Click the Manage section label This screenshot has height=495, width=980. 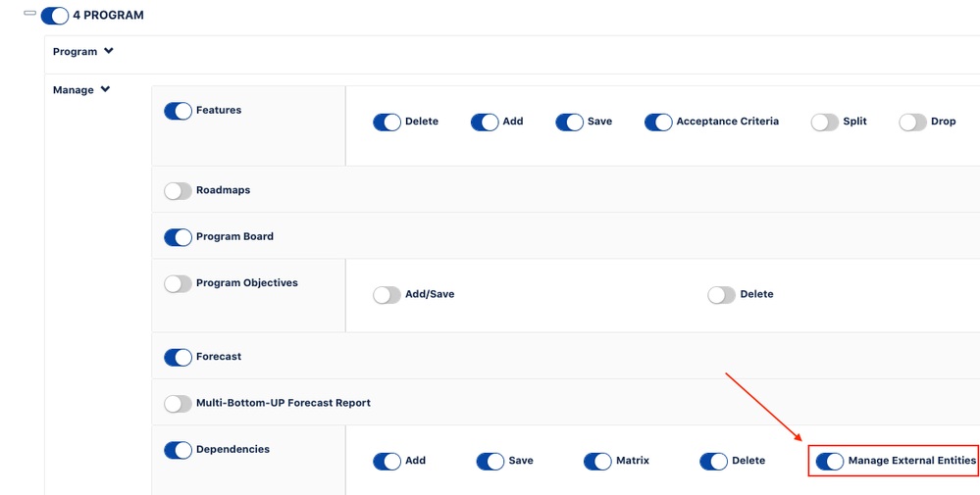[x=74, y=90]
